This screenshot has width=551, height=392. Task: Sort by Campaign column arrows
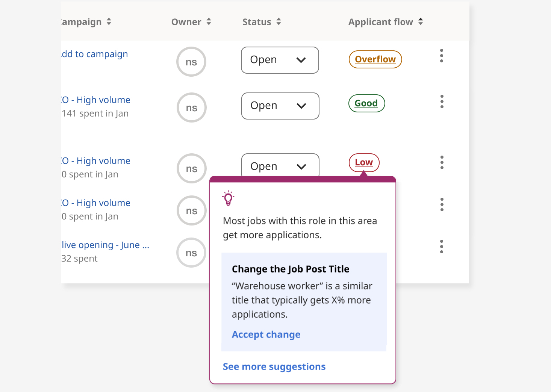pyautogui.click(x=109, y=22)
